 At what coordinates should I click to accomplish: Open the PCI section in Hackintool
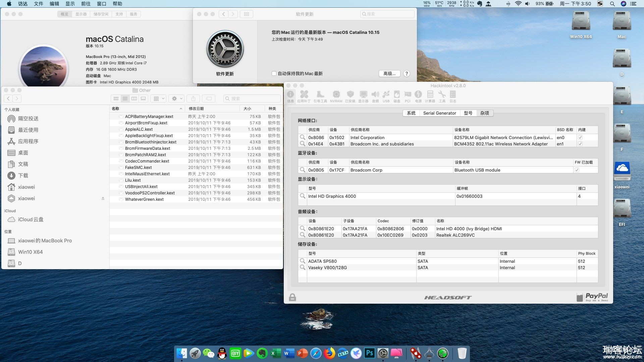[x=408, y=97]
